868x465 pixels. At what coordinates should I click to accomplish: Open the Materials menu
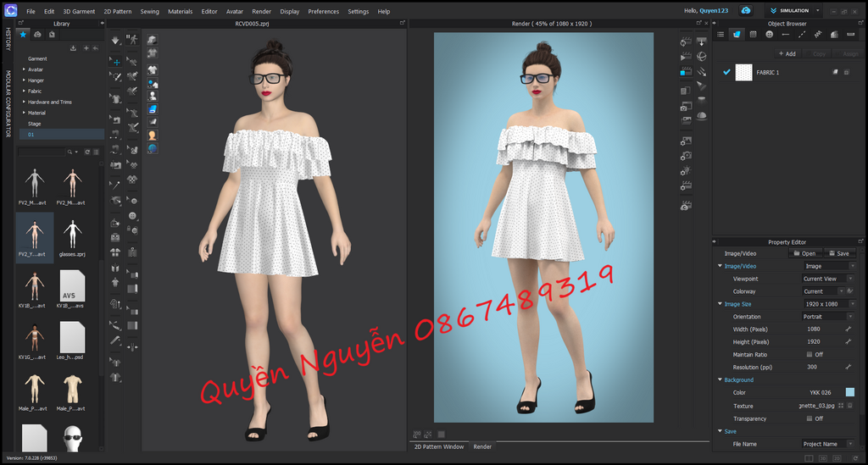tap(180, 12)
